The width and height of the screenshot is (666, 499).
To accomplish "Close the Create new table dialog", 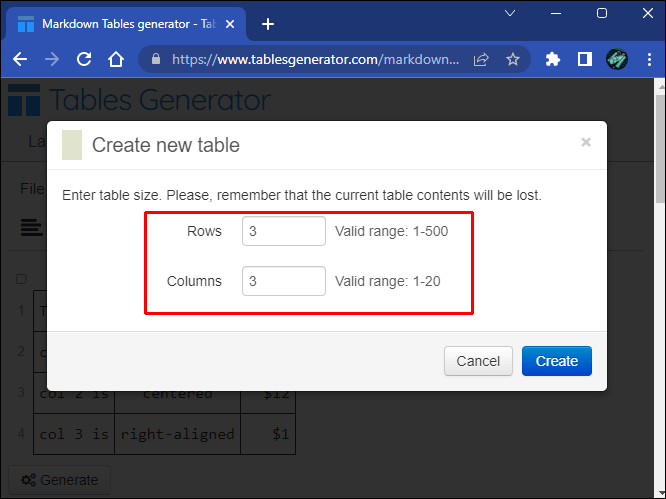I will 586,142.
